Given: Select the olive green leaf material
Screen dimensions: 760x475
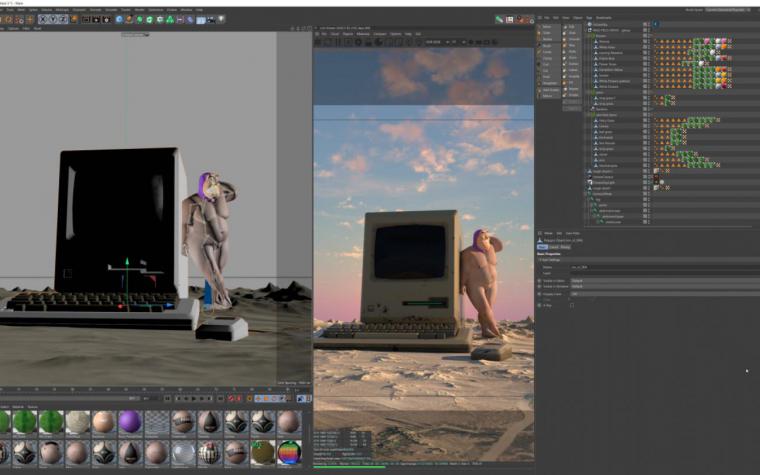Looking at the screenshot, I should click(x=263, y=452).
